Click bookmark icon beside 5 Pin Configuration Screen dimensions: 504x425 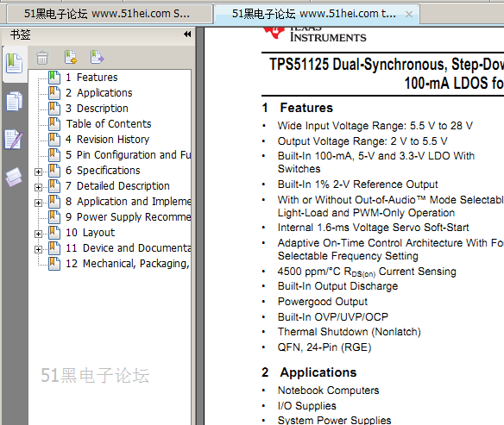pos(54,154)
